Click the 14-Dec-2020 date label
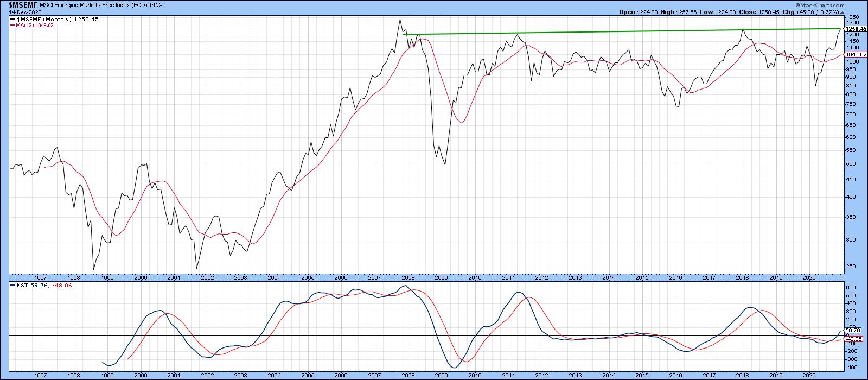This screenshot has height=380, width=868. pos(18,12)
